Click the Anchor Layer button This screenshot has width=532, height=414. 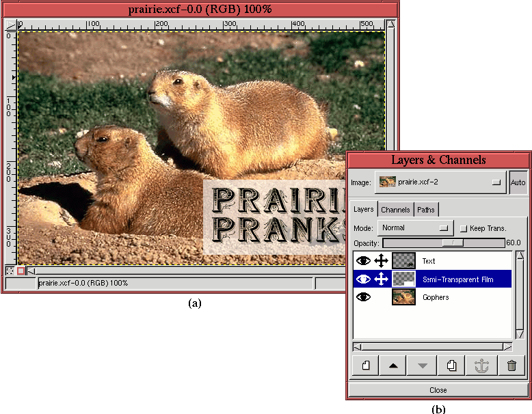(481, 365)
